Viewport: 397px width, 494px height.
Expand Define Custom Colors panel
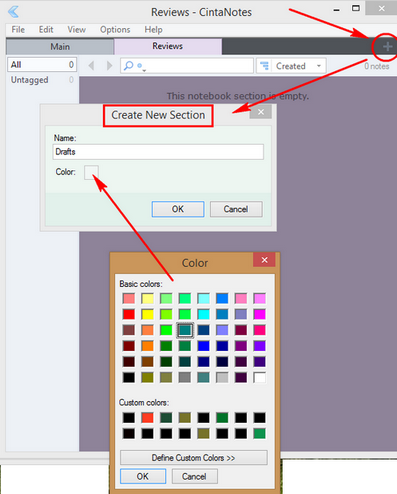pyautogui.click(x=194, y=458)
